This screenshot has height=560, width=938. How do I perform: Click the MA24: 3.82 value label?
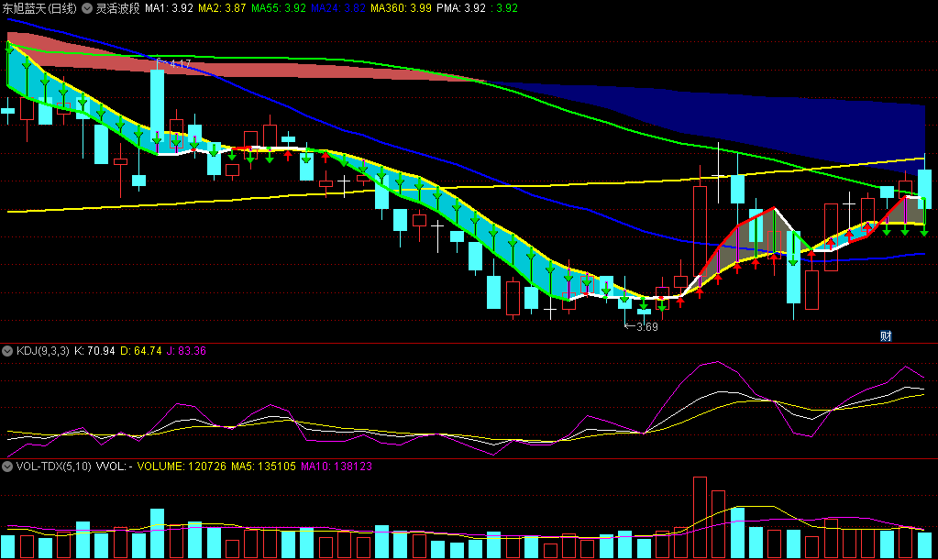tap(338, 8)
